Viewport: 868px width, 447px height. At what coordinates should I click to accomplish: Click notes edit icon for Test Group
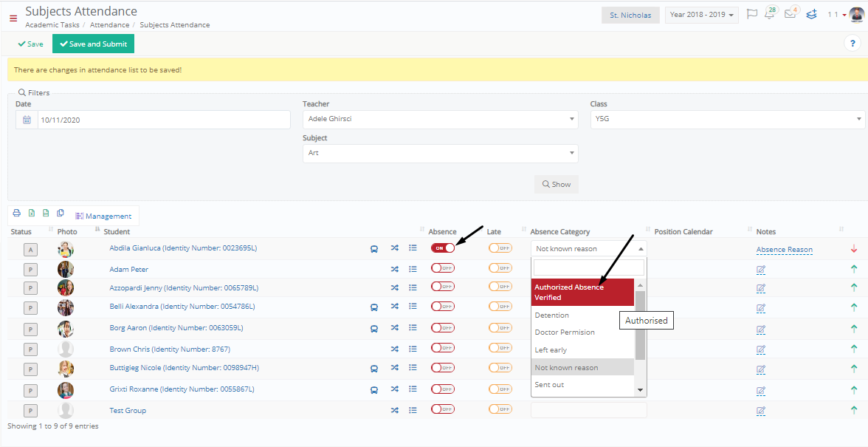760,411
